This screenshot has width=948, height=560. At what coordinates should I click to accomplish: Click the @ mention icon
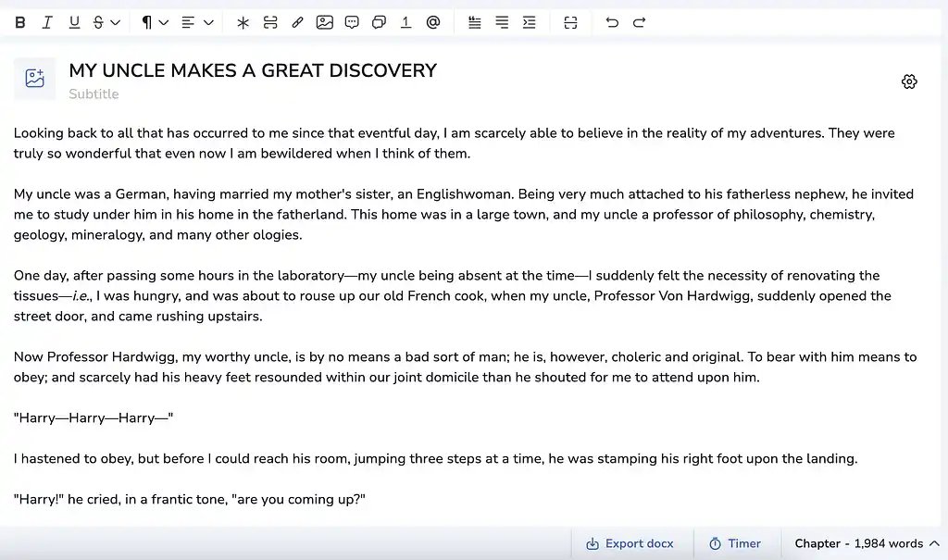(x=432, y=22)
